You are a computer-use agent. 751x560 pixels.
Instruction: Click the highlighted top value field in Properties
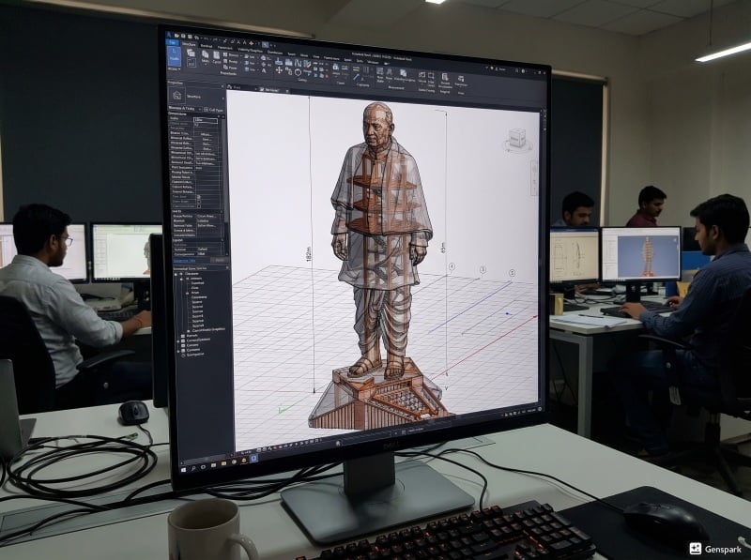click(206, 120)
